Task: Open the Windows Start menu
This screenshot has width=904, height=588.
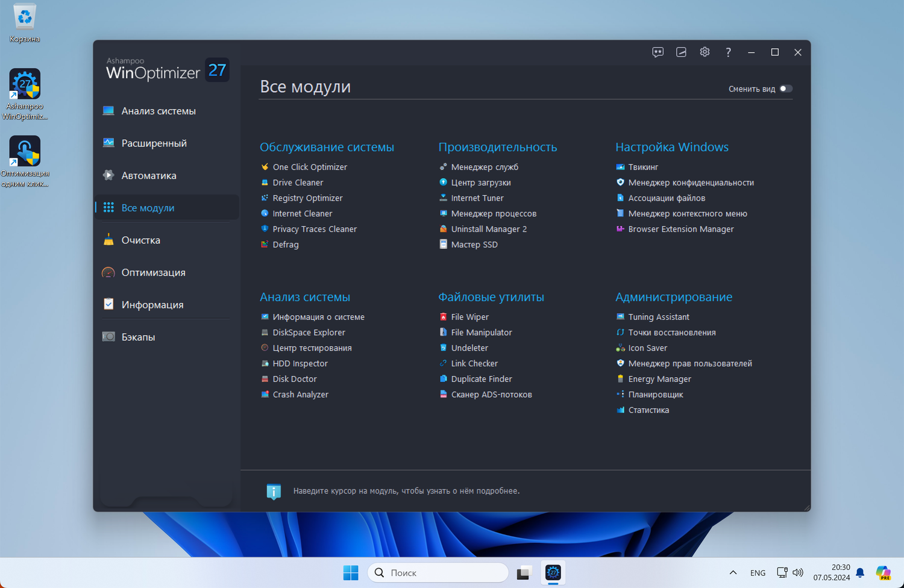Action: (x=351, y=572)
